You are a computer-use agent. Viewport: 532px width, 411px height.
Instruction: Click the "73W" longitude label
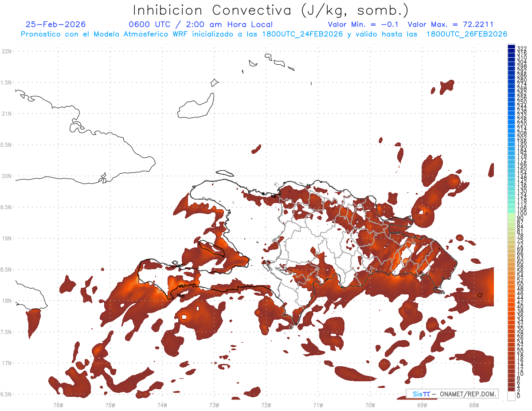pos(214,405)
